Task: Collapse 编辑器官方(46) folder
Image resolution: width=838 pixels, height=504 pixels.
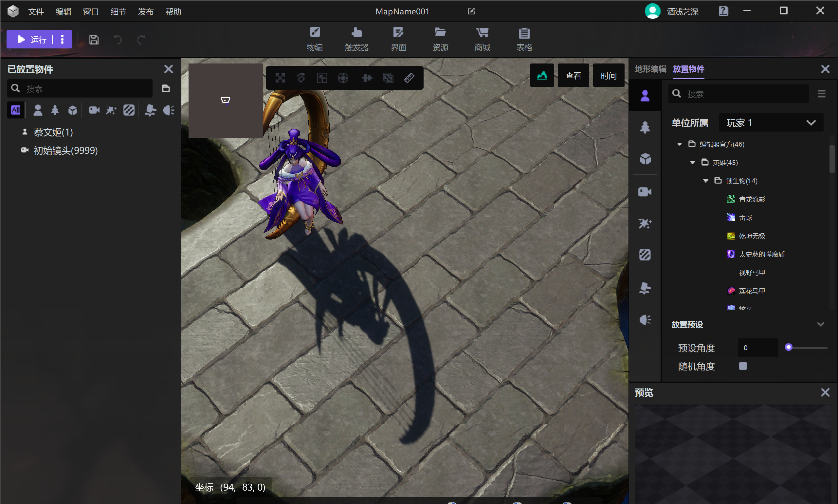Action: point(679,144)
